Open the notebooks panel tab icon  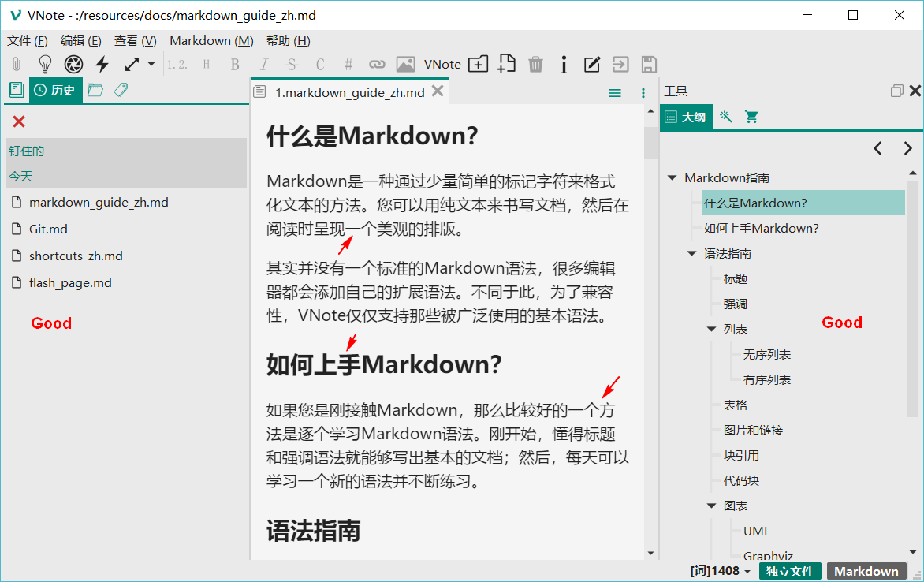(17, 90)
